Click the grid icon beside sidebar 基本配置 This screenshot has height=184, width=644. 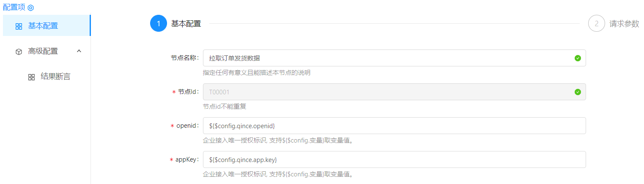click(x=19, y=26)
